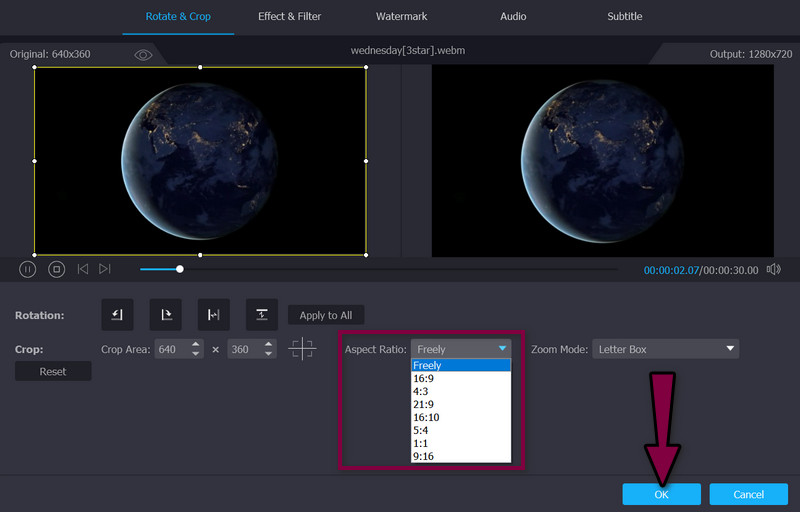Click the vertical flip icon
Image resolution: width=800 pixels, height=512 pixels.
pyautogui.click(x=261, y=314)
